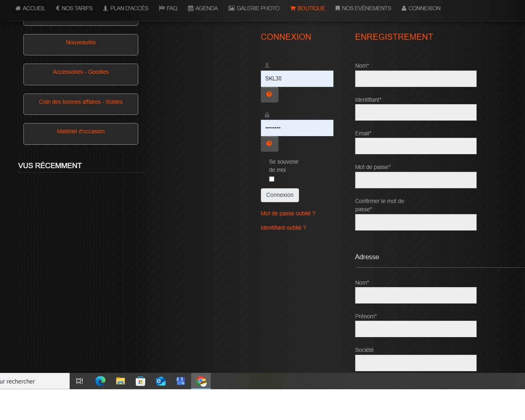Open Outlook from the taskbar
Image resolution: width=525 pixels, height=420 pixels.
(x=161, y=381)
